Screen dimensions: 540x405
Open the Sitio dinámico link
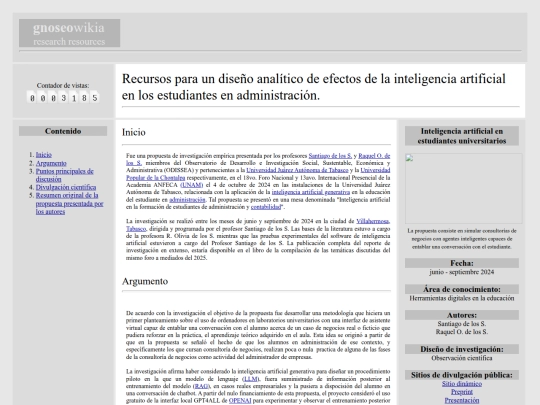pyautogui.click(x=462, y=384)
